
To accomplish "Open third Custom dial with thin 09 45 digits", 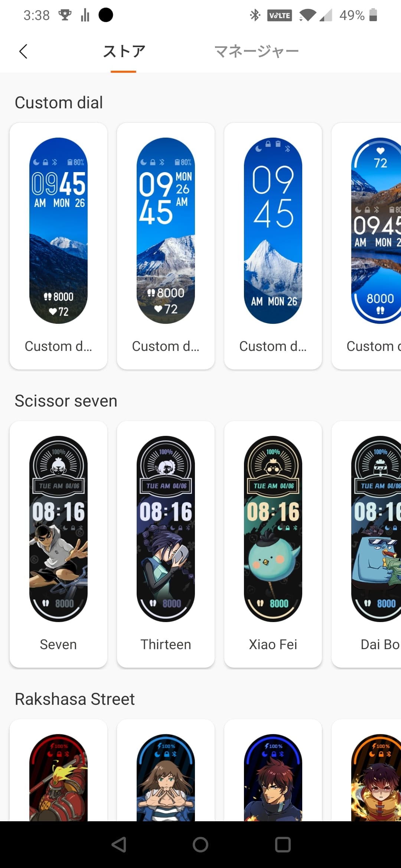I will point(273,246).
